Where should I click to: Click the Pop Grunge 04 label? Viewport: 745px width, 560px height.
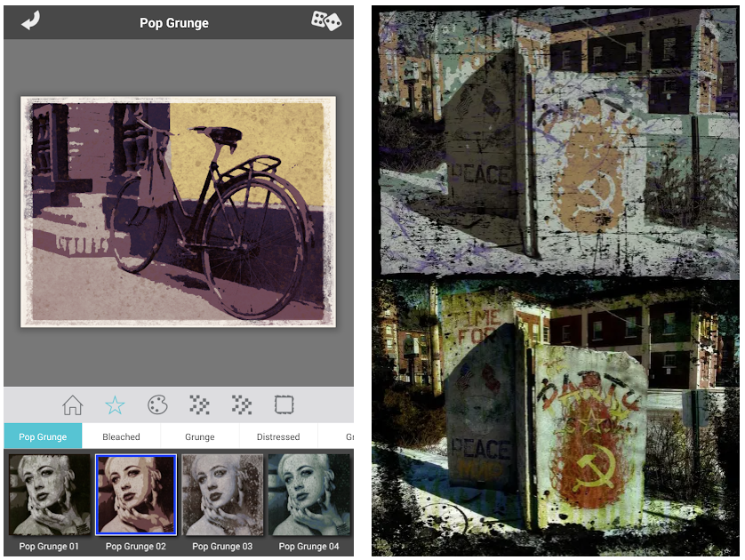click(x=308, y=547)
